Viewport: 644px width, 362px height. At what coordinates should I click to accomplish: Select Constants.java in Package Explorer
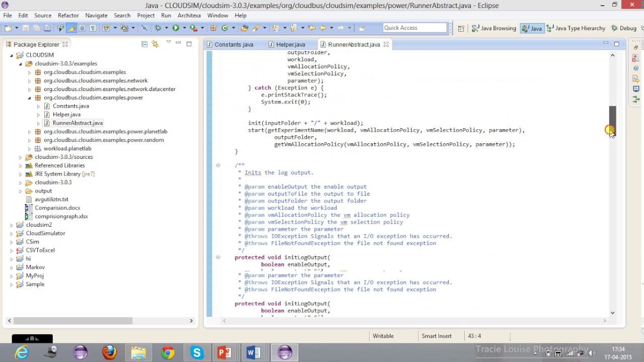tap(70, 106)
